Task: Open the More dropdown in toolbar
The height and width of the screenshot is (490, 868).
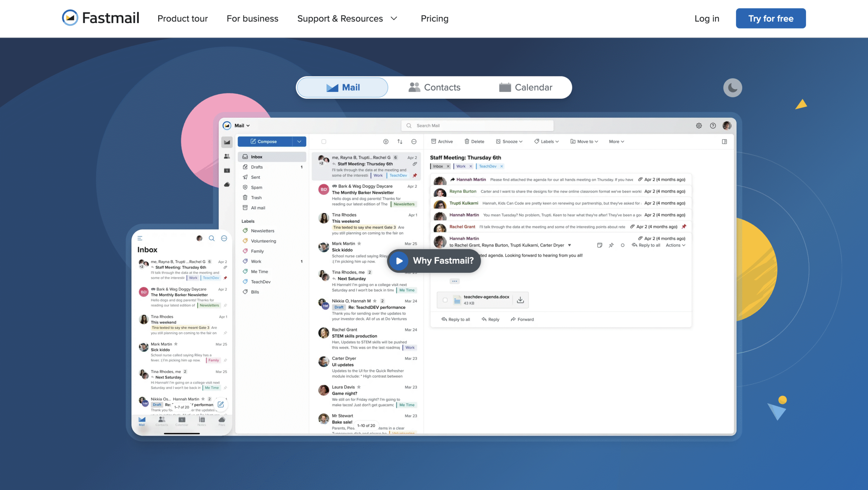Action: pos(616,142)
